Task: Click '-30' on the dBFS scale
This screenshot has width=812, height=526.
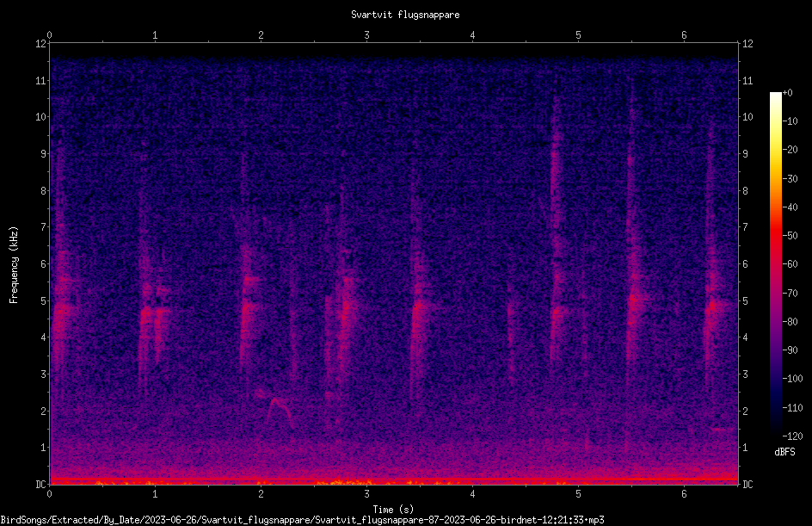Action: [x=790, y=179]
